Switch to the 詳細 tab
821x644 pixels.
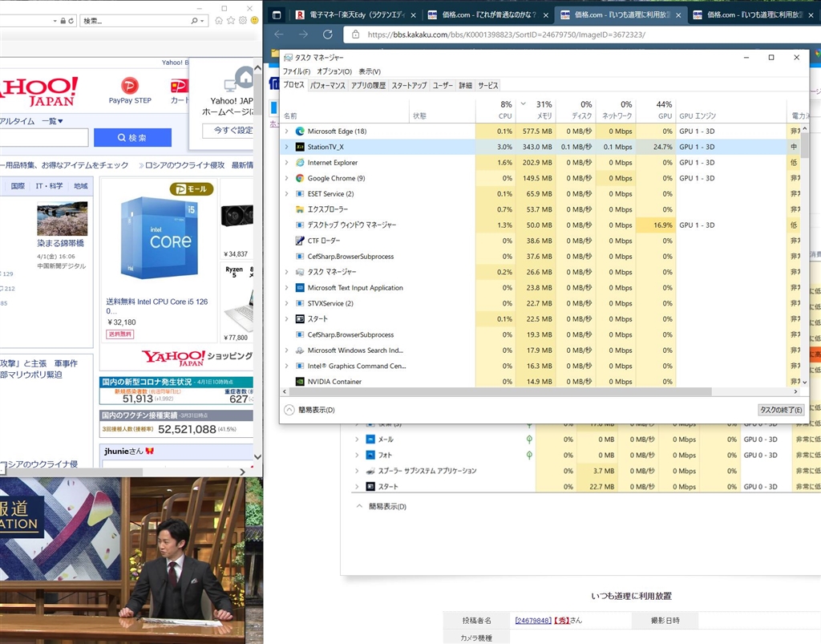(x=466, y=85)
